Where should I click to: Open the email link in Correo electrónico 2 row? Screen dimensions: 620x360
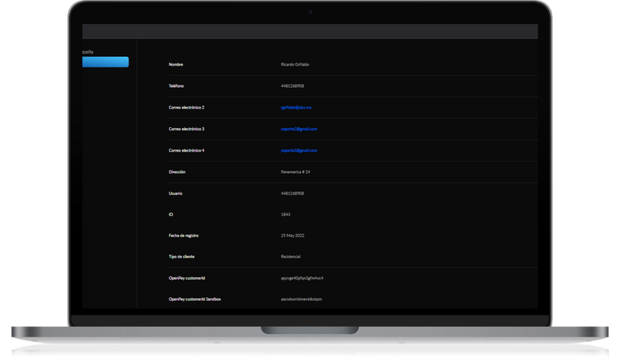tap(296, 107)
